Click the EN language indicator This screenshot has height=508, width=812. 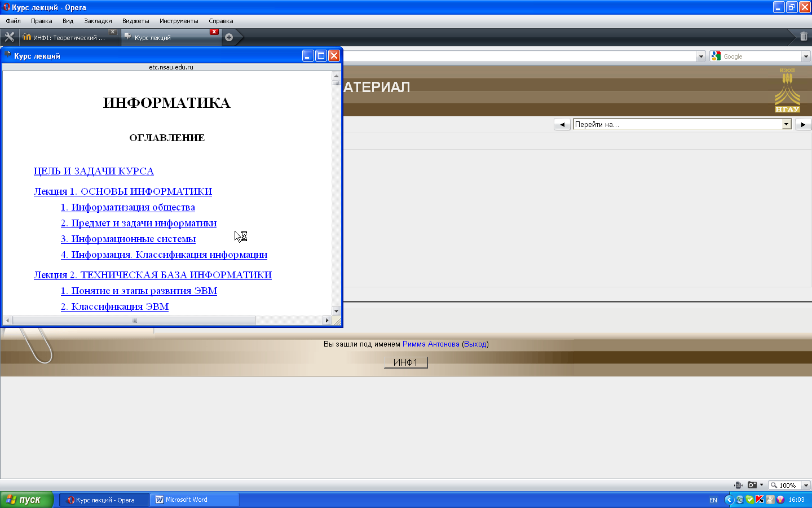[x=713, y=500]
